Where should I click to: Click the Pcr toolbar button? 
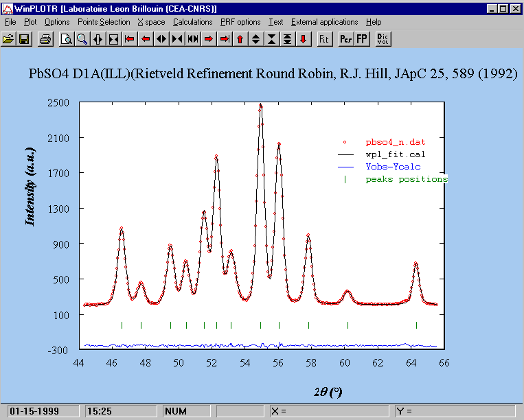(x=345, y=38)
